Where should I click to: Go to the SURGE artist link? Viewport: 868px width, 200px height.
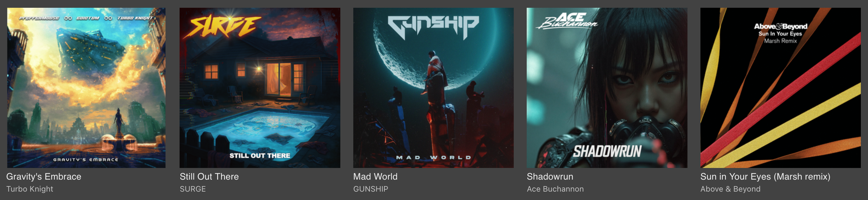point(193,189)
